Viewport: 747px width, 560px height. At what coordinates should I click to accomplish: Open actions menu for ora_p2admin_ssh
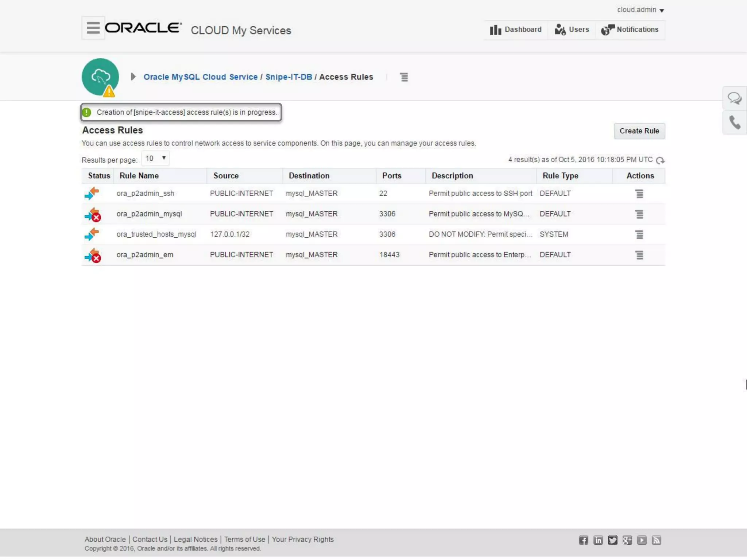[x=639, y=194]
